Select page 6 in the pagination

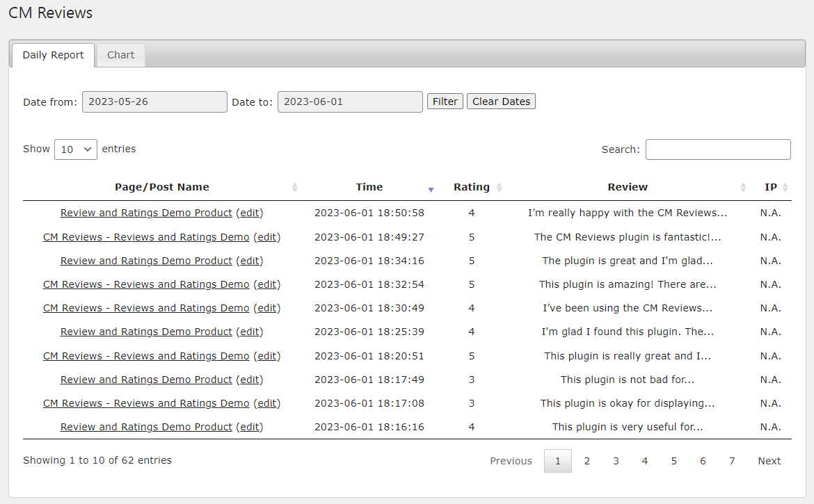[x=703, y=461]
